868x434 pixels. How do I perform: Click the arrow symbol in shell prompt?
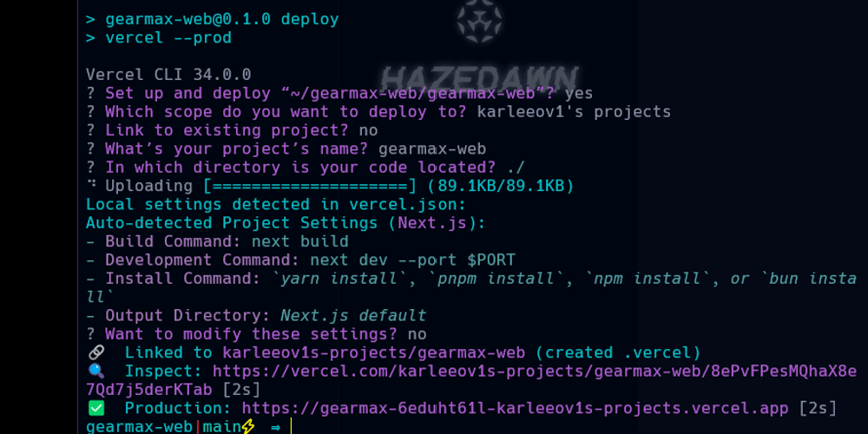click(276, 427)
